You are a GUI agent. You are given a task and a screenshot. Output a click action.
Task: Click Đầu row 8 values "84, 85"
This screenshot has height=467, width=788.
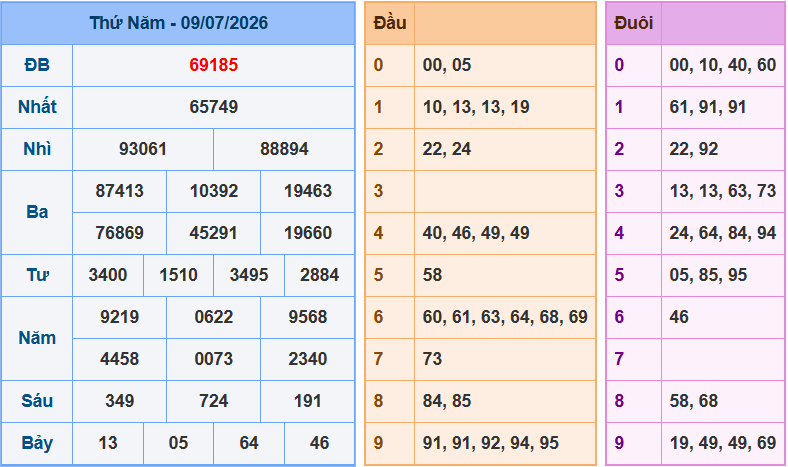coord(447,401)
